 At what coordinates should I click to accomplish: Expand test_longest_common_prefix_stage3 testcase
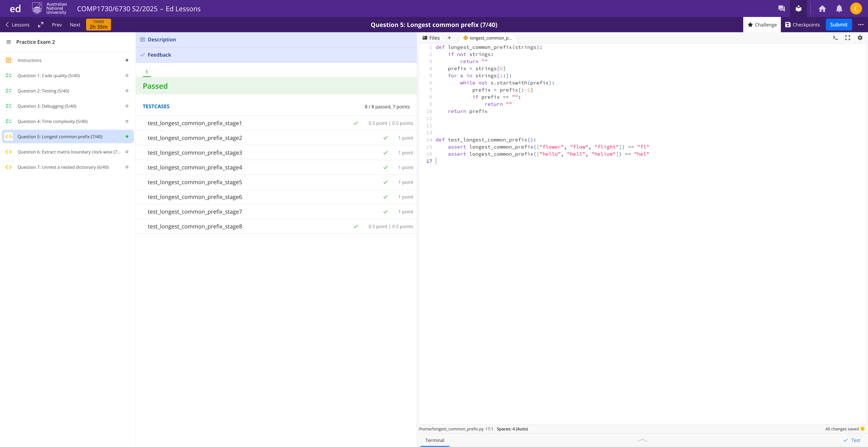point(276,153)
